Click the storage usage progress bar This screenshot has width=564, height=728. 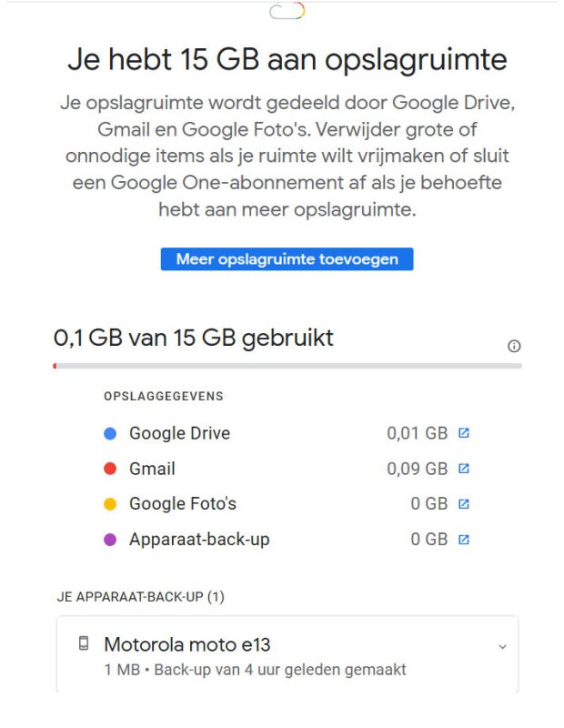click(287, 366)
